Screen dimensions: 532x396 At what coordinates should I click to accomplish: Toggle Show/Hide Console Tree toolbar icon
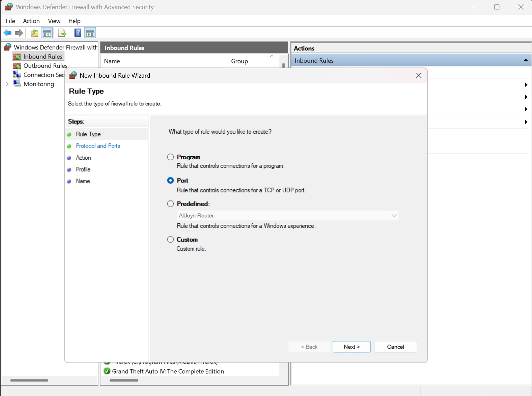point(47,33)
